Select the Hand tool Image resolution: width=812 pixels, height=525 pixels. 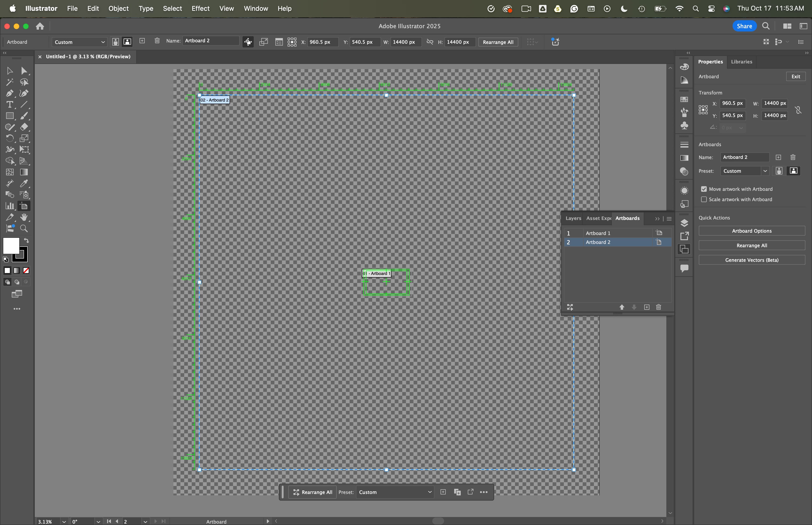24,217
